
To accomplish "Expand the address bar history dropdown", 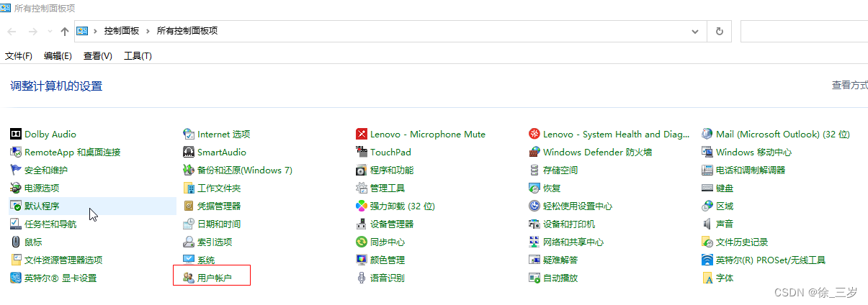I will point(695,31).
